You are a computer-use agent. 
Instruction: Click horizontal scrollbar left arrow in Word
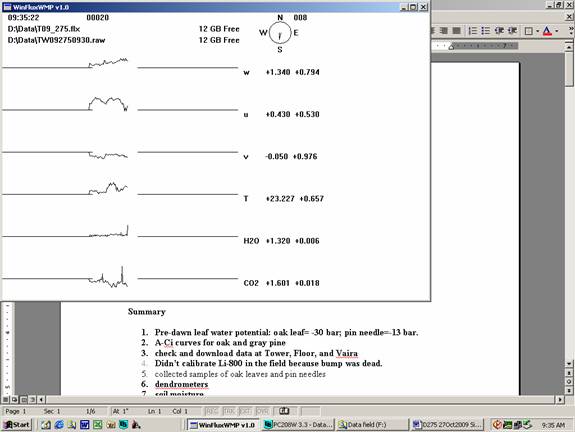click(x=41, y=399)
